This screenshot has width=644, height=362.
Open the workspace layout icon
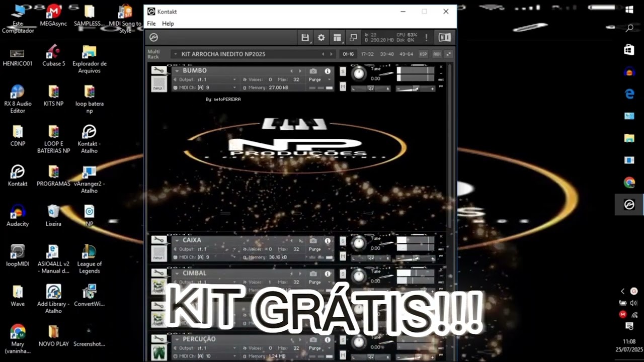[x=337, y=38]
